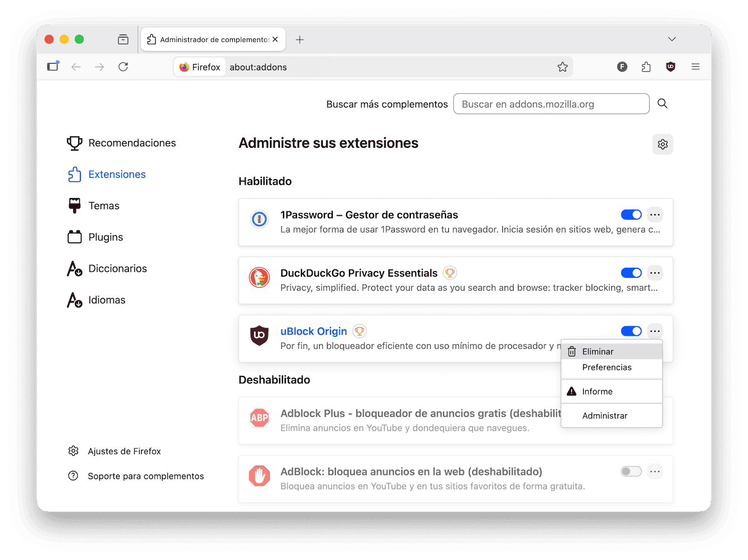Open the Recomendaciones trophy icon
This screenshot has width=748, height=560.
(74, 143)
